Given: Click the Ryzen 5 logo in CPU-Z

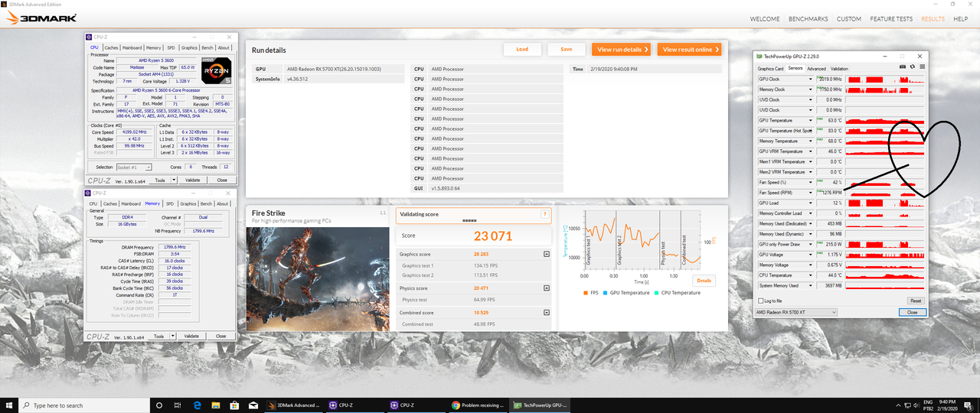Looking at the screenshot, I should coord(216,71).
